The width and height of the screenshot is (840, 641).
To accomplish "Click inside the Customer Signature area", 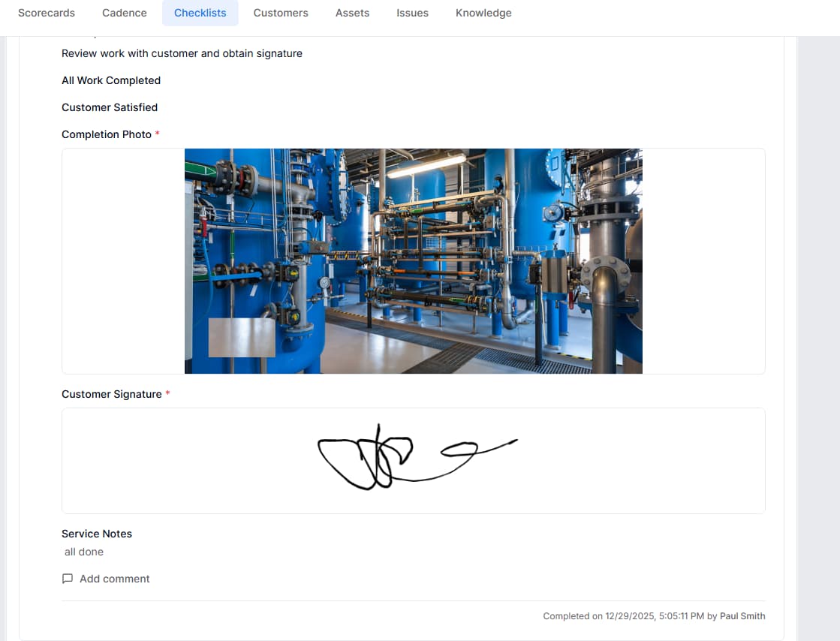I will click(413, 460).
